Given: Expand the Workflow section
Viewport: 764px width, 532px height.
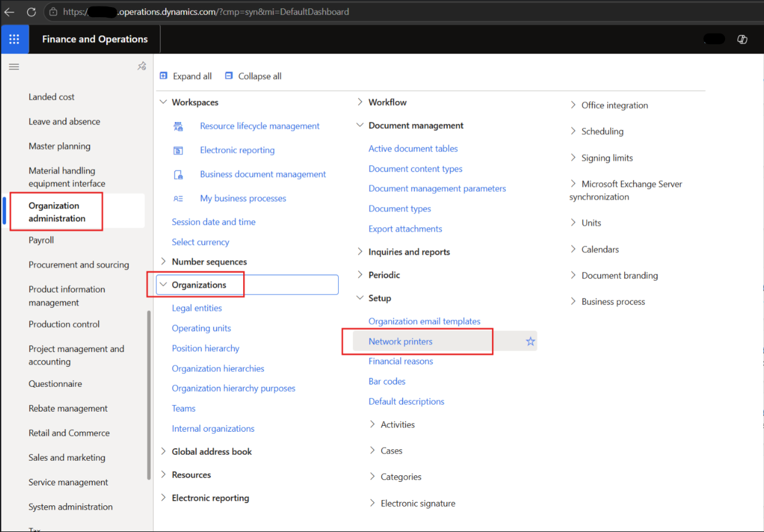Looking at the screenshot, I should click(360, 102).
